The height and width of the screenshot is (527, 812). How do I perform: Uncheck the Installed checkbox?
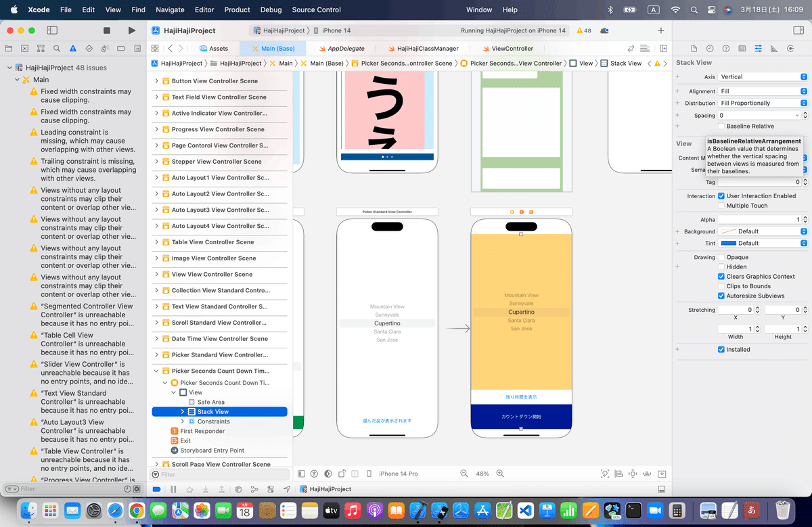point(721,350)
